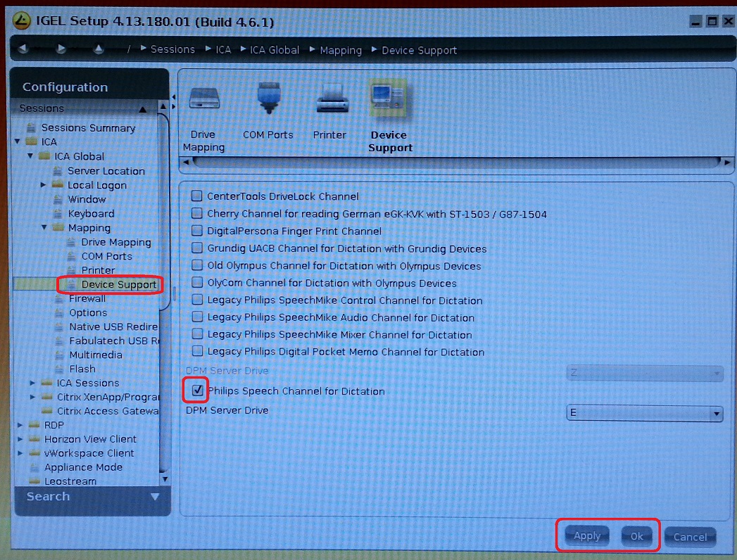
Task: Enable Old Olympus Channel checkbox
Action: (x=197, y=265)
